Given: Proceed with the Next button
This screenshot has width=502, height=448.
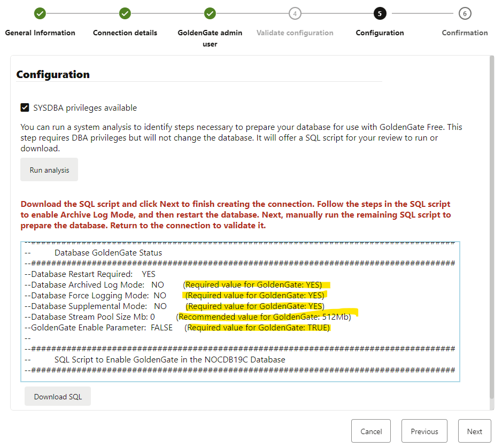Looking at the screenshot, I should [x=474, y=431].
